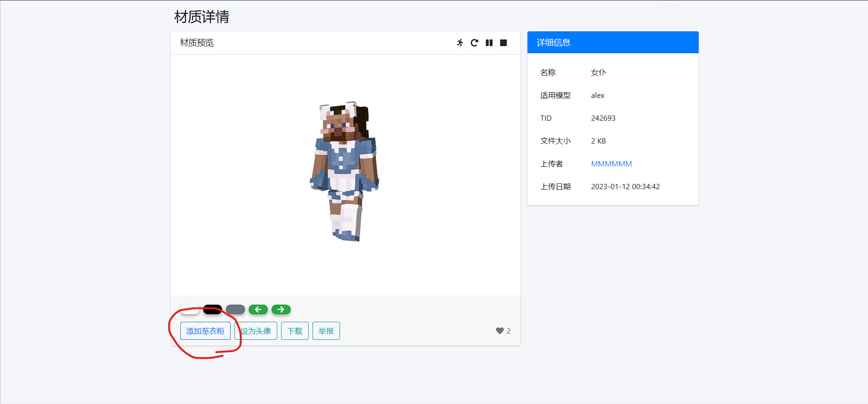Click the heart like icon
868x404 pixels.
point(500,331)
